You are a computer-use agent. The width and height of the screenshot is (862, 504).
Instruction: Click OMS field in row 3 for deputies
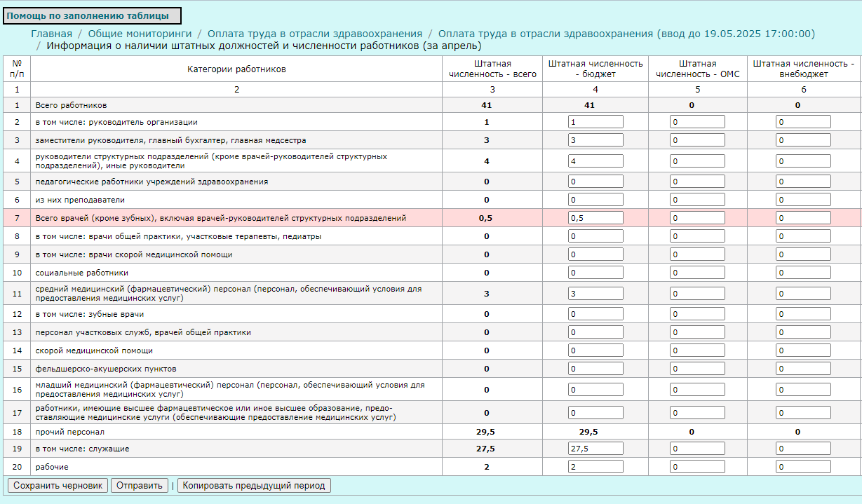tap(697, 140)
